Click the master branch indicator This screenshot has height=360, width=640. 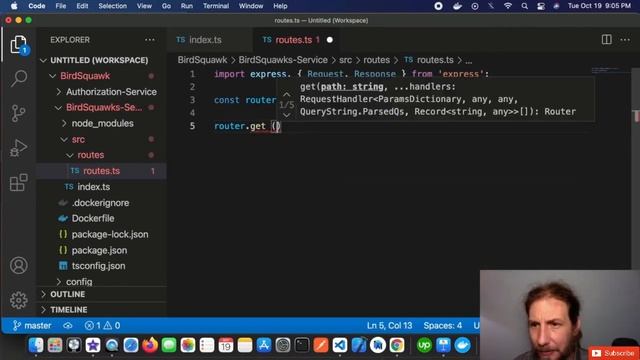point(32,325)
